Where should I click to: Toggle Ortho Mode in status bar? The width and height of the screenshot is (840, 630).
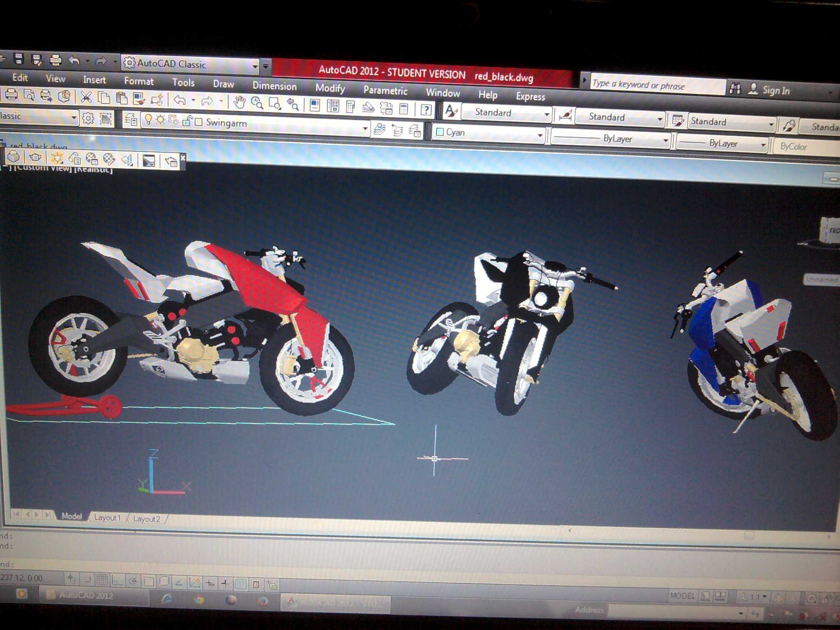click(117, 580)
